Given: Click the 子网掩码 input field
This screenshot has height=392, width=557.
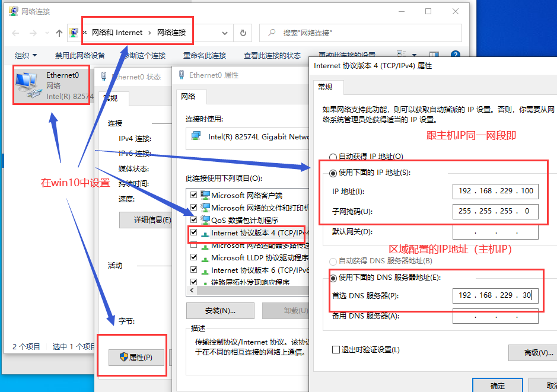Looking at the screenshot, I should (x=495, y=211).
